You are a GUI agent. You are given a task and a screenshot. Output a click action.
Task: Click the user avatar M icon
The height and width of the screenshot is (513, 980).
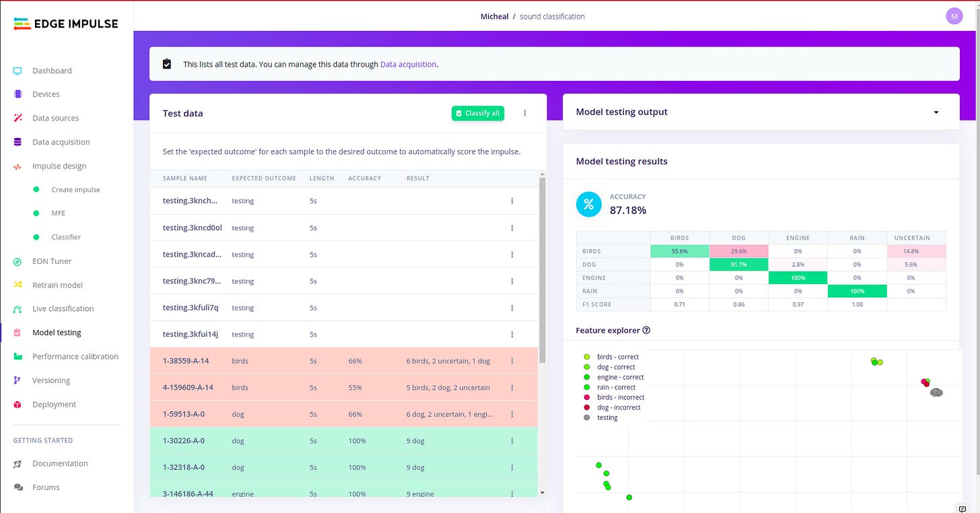(954, 16)
